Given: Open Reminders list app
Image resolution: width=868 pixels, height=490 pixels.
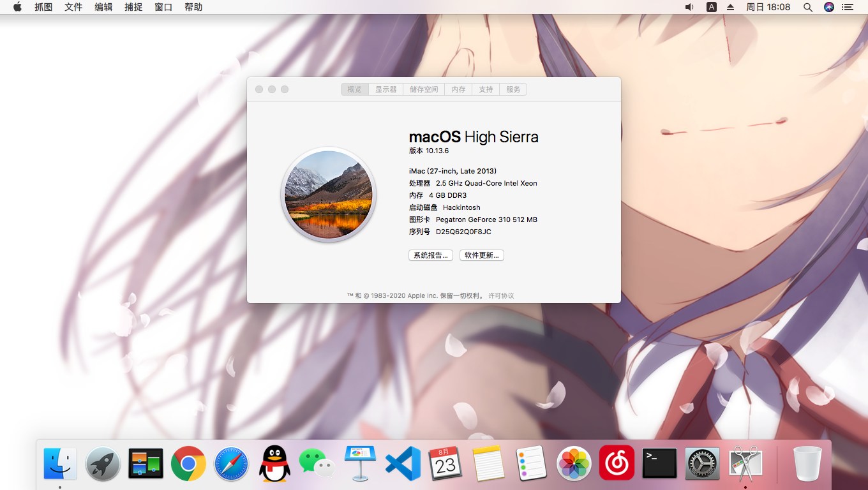Looking at the screenshot, I should tap(531, 463).
